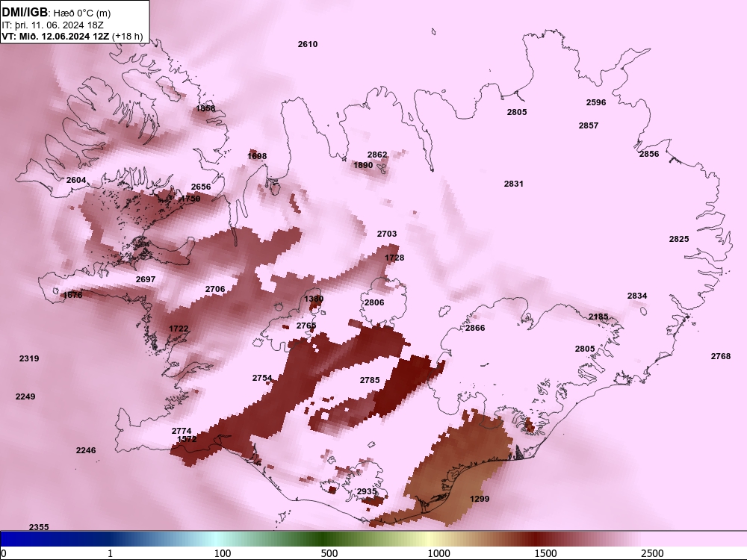Click the 2774 height value
The image size is (747, 560).
(x=182, y=431)
